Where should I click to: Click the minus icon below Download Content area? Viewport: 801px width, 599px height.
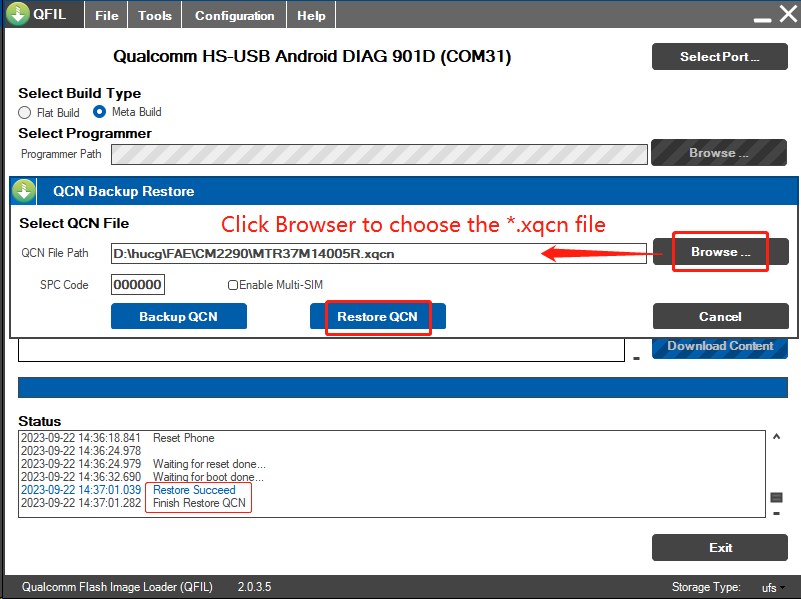[x=637, y=358]
